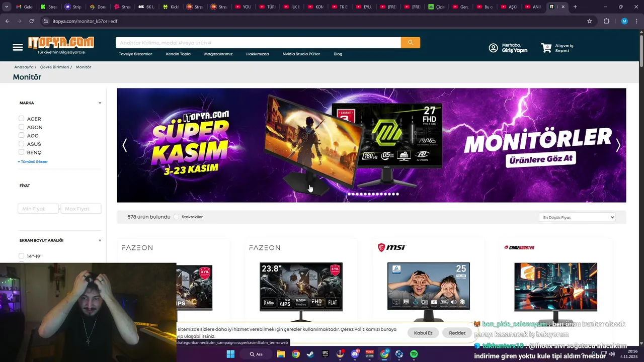Open Mağazalarımız menu item

tap(218, 54)
